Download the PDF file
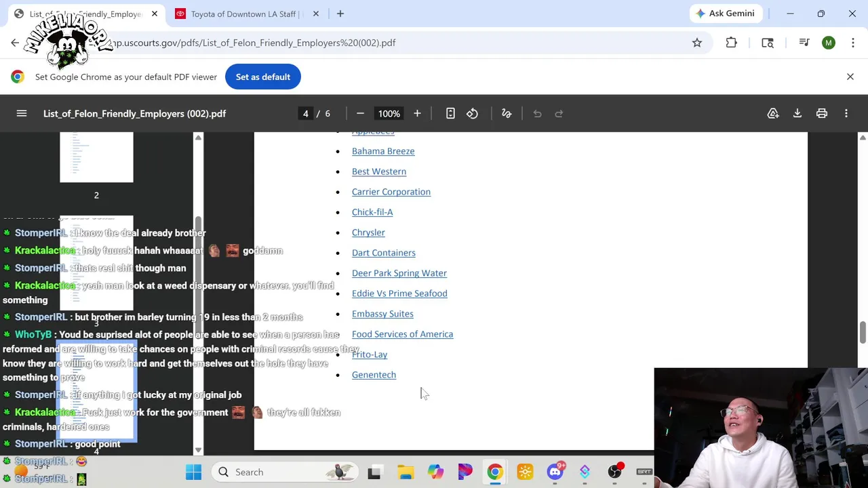868x488 pixels. pos(797,114)
